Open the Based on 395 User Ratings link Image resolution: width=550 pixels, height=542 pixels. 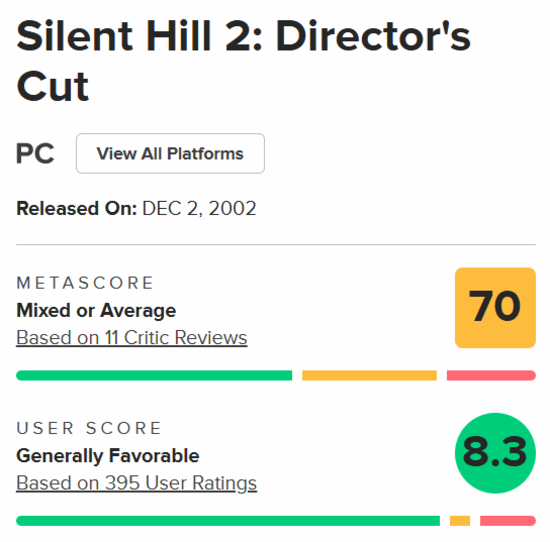136,483
